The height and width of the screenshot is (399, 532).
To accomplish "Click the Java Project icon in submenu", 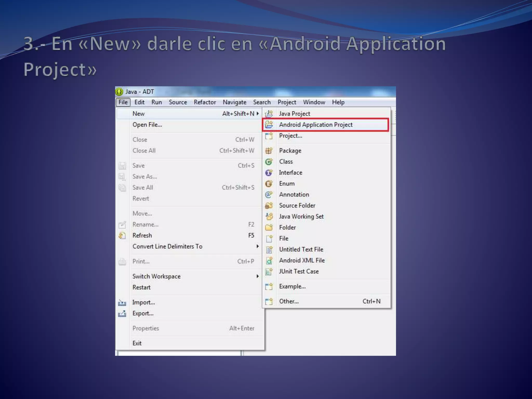I will [x=269, y=114].
